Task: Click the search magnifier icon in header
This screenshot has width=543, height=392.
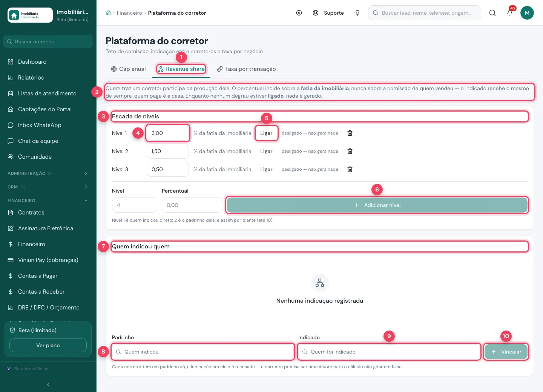Action: [x=492, y=13]
